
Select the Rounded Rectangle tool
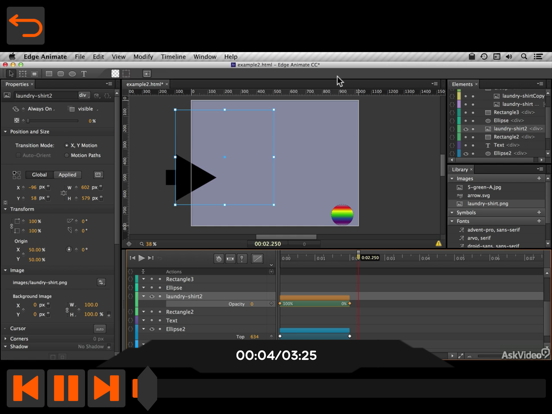pyautogui.click(x=61, y=74)
